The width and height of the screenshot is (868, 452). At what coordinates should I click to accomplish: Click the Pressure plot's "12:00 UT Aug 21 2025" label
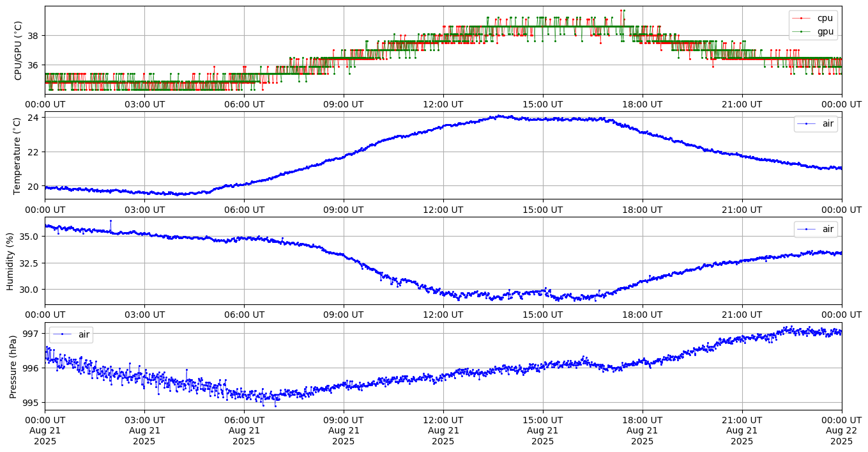443,431
